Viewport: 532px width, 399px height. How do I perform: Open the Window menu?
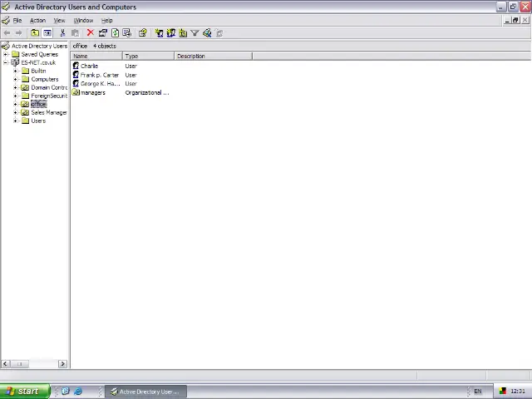click(83, 20)
